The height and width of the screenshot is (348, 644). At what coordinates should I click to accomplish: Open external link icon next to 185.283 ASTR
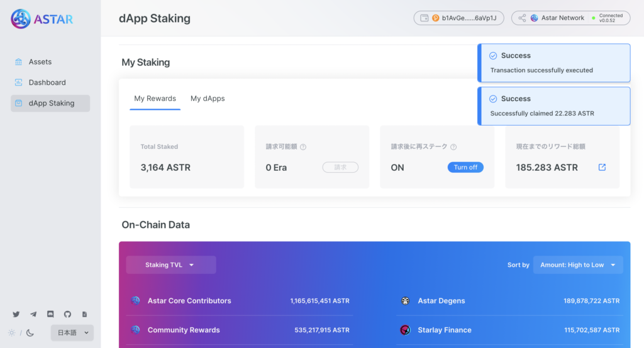tap(602, 167)
